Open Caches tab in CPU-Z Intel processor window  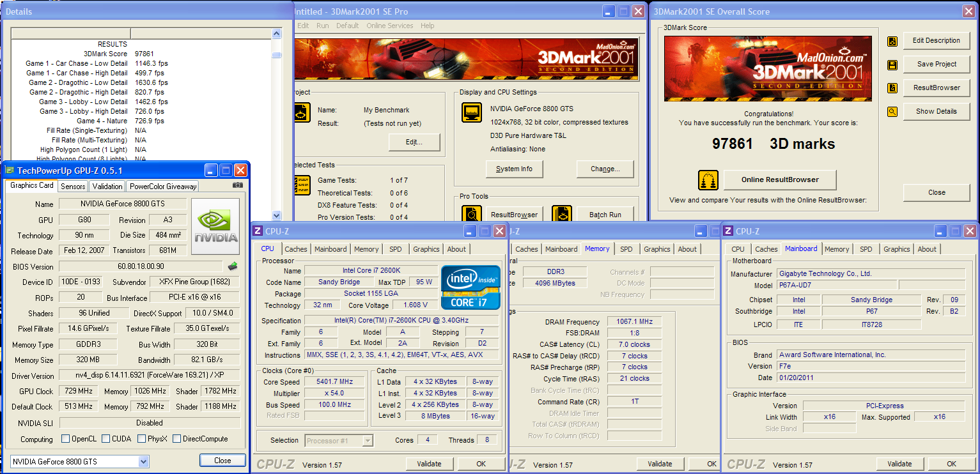(296, 249)
